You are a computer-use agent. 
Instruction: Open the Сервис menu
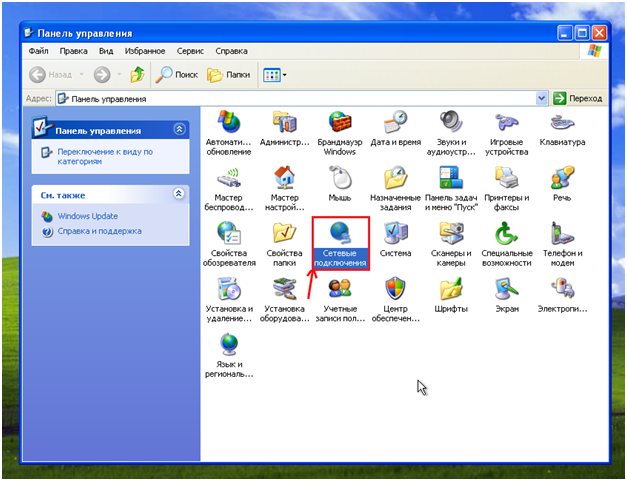click(x=190, y=51)
